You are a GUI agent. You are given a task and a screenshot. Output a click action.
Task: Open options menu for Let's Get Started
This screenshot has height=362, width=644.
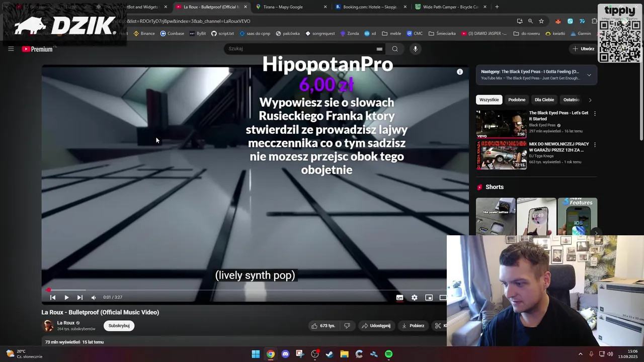click(595, 114)
